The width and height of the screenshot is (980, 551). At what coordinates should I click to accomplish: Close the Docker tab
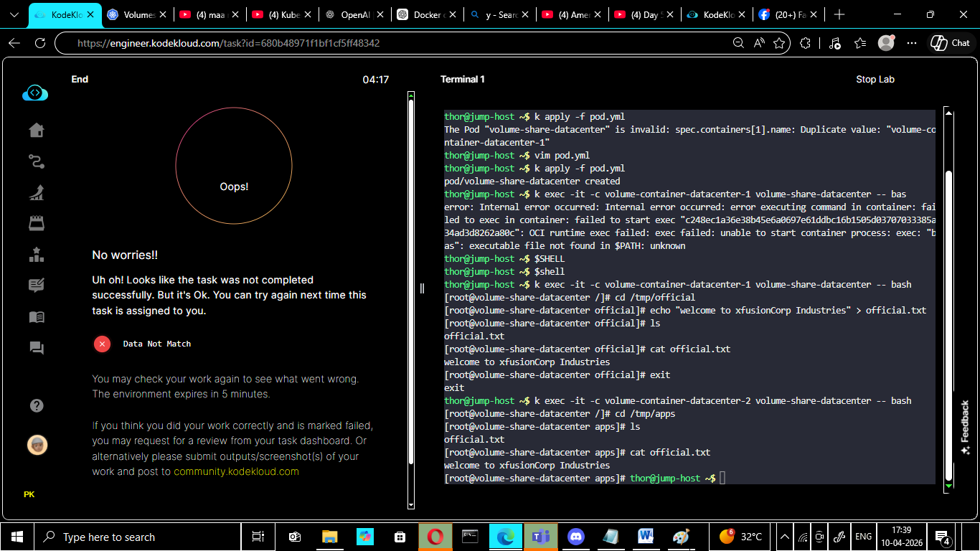[453, 14]
